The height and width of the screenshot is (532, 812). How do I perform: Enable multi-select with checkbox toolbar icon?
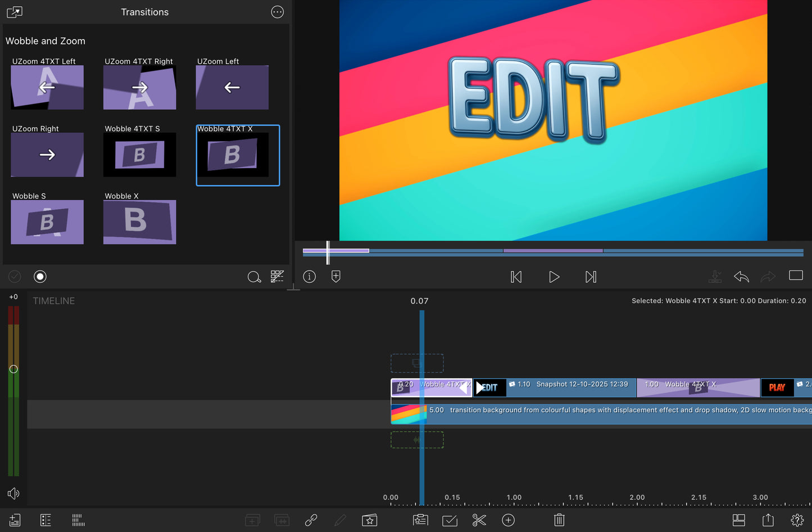click(450, 520)
